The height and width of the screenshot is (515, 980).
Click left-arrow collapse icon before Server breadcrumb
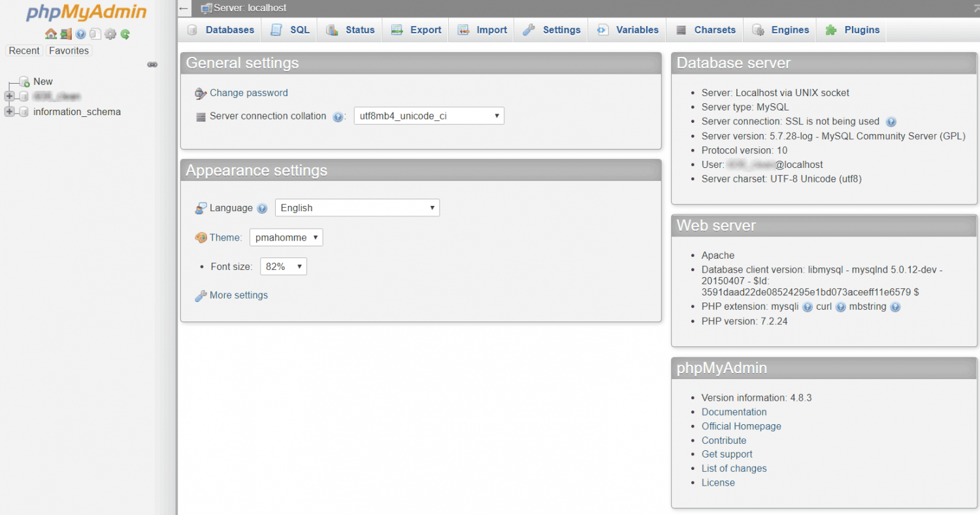pos(184,8)
